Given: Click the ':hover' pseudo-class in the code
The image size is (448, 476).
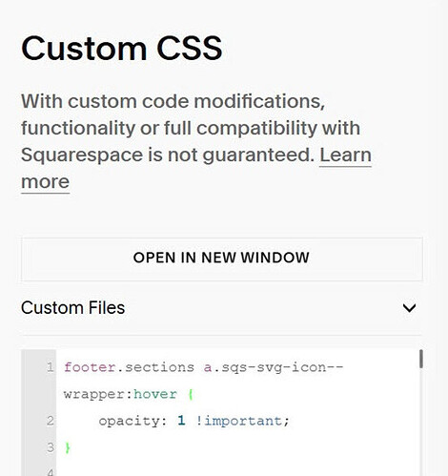Looking at the screenshot, I should (x=152, y=394).
